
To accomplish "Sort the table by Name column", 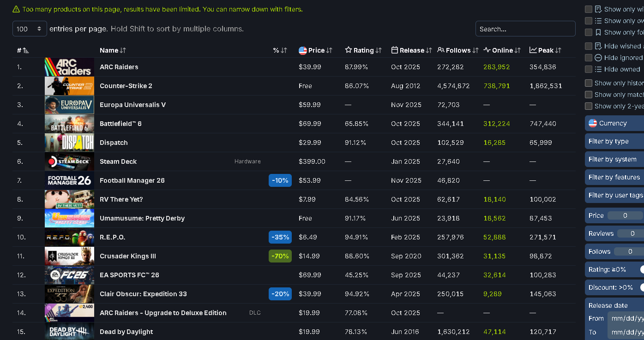I will tap(113, 50).
